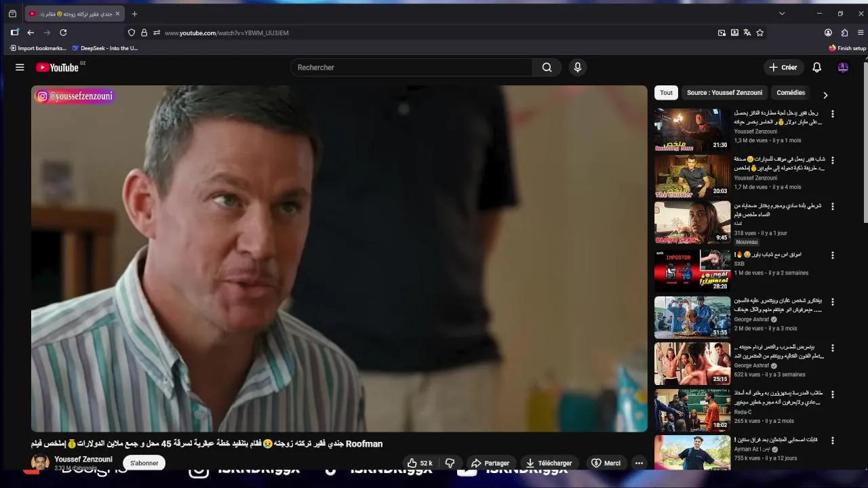868x488 pixels.
Task: Open Youssef Zenzouni channel avatar
Action: click(x=40, y=463)
